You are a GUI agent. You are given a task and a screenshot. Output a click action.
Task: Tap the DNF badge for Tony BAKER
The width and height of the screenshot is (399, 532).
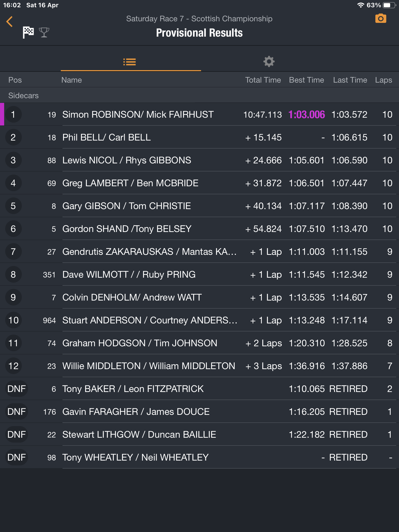coord(17,389)
